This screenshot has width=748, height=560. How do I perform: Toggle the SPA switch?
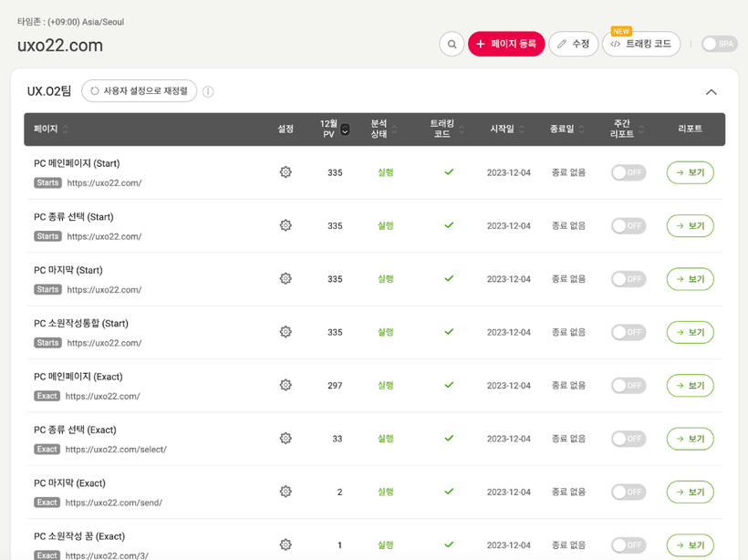coord(720,44)
